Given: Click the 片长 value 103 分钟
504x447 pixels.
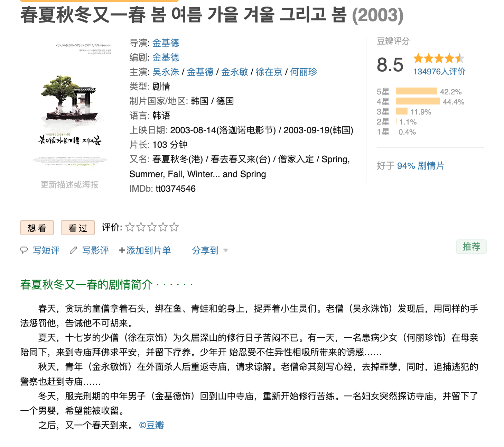Looking at the screenshot, I should (170, 145).
